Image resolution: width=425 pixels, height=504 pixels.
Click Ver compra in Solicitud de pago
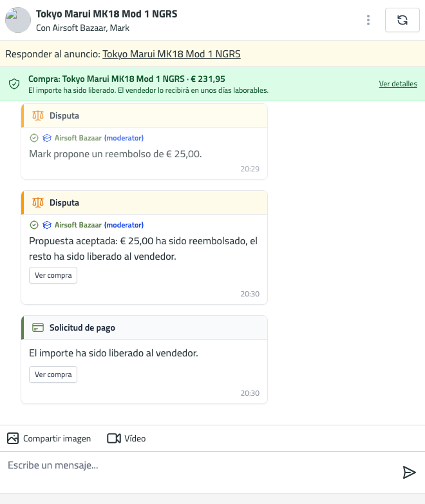click(53, 374)
